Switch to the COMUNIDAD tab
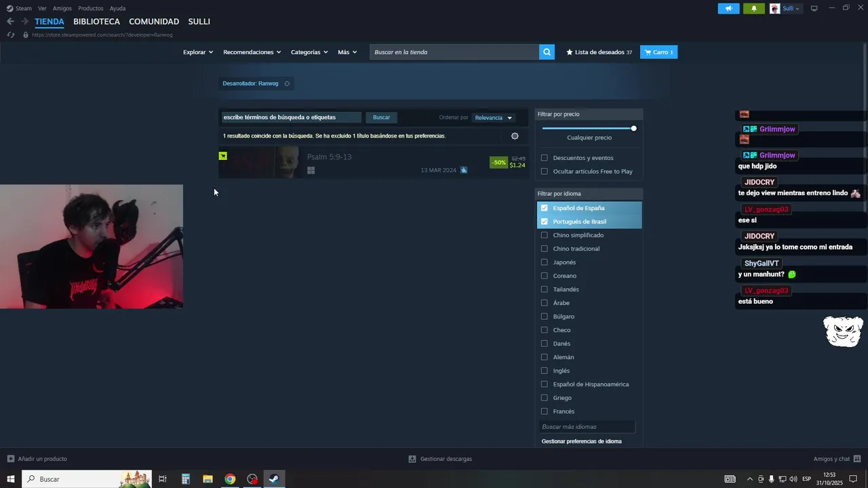This screenshot has width=868, height=488. pyautogui.click(x=154, y=22)
